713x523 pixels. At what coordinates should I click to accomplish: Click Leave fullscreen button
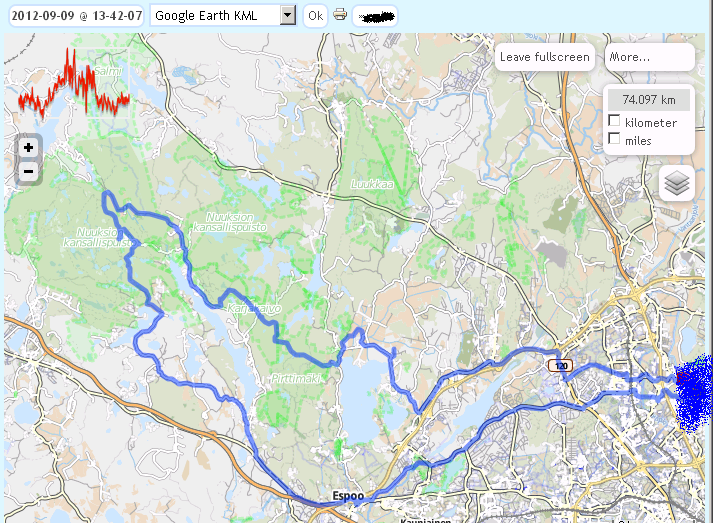[545, 57]
